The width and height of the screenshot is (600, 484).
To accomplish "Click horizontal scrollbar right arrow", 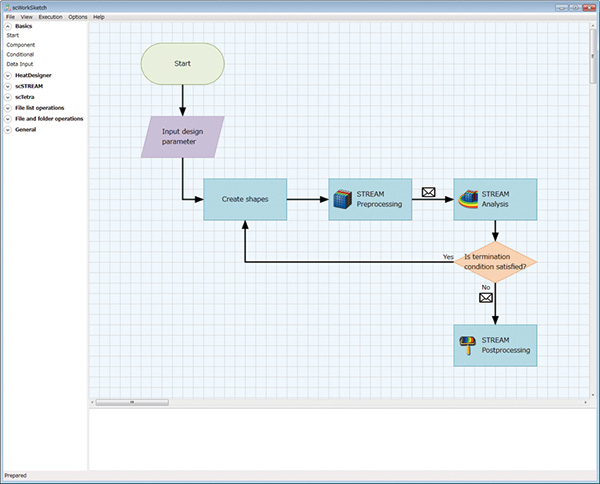I will click(x=585, y=402).
